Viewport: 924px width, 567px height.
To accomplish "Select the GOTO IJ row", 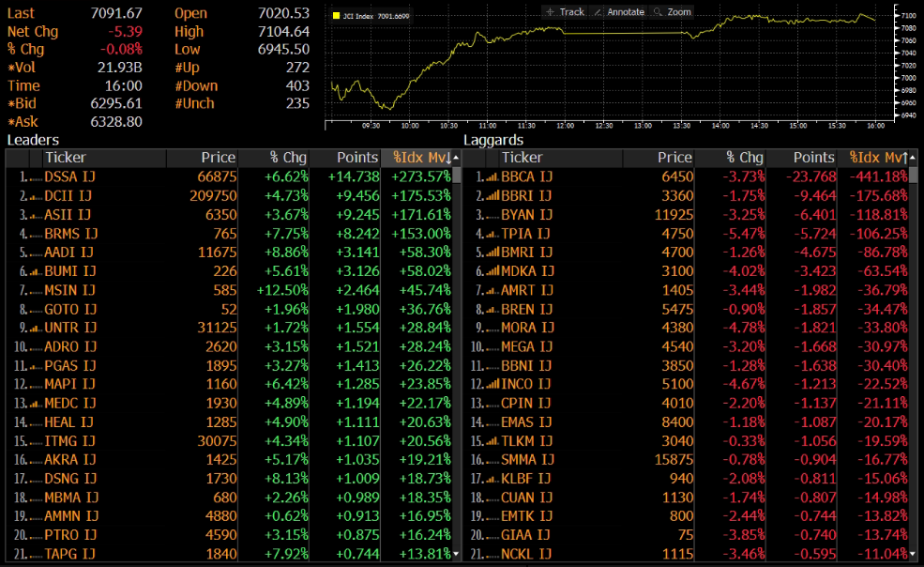I will tap(70, 309).
